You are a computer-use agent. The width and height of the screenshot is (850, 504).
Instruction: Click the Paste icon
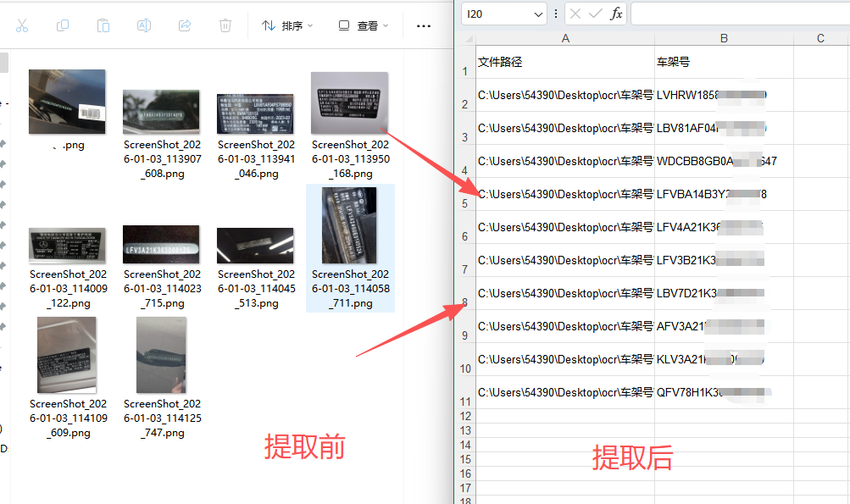[103, 25]
